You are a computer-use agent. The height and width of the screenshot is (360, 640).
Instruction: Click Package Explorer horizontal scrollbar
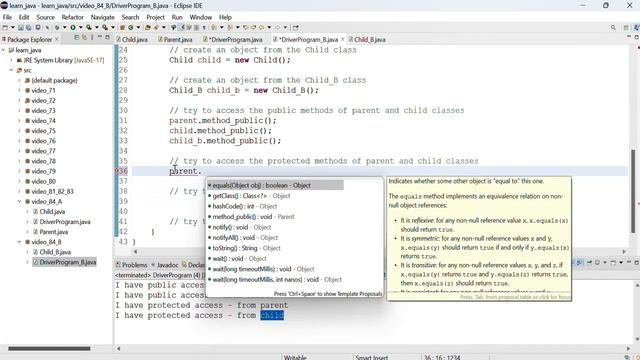pos(49,349)
